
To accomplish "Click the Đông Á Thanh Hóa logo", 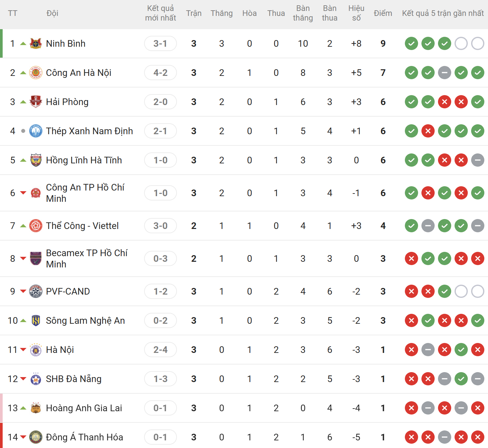I will [x=36, y=437].
